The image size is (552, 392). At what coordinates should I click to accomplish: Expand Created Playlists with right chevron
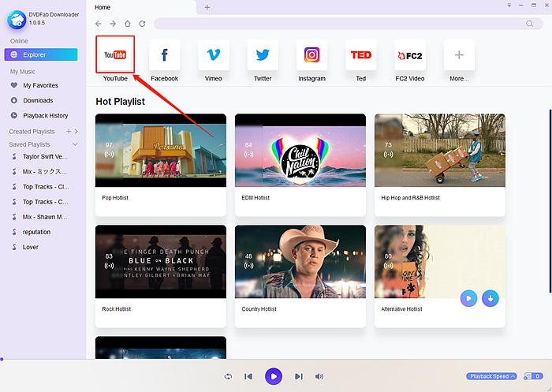[x=76, y=132]
